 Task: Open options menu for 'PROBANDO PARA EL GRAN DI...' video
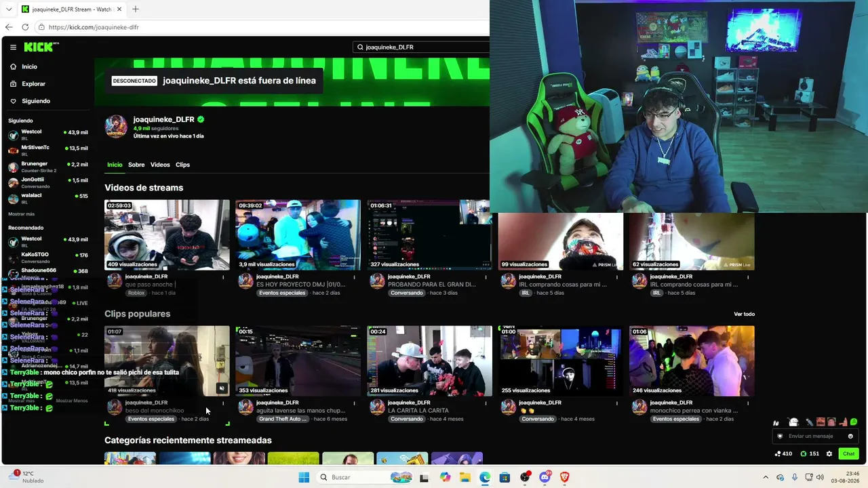486,277
